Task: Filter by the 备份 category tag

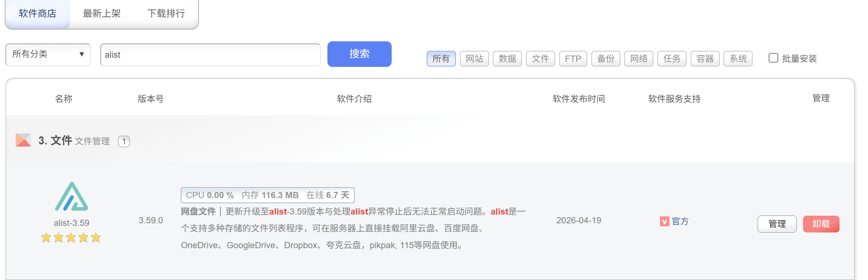Action: pos(606,58)
